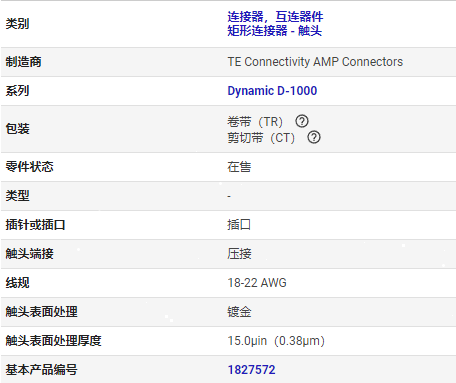Click the 制造商 row label
456x383 pixels.
pyautogui.click(x=23, y=62)
